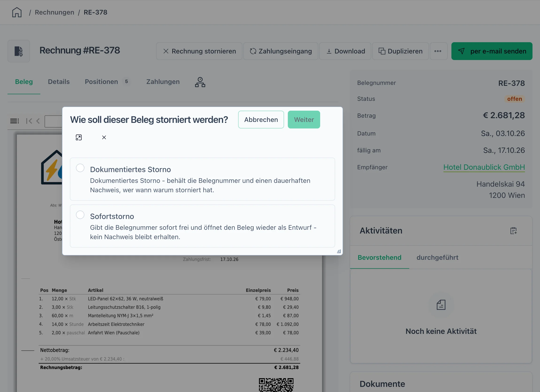The image size is (540, 392).
Task: Open Zahlungseingang action
Action: 281,51
